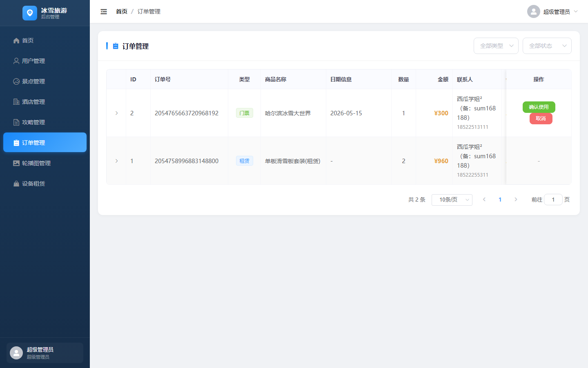588x368 pixels.
Task: Click the user icon beside 用户管理
Action: tap(16, 61)
